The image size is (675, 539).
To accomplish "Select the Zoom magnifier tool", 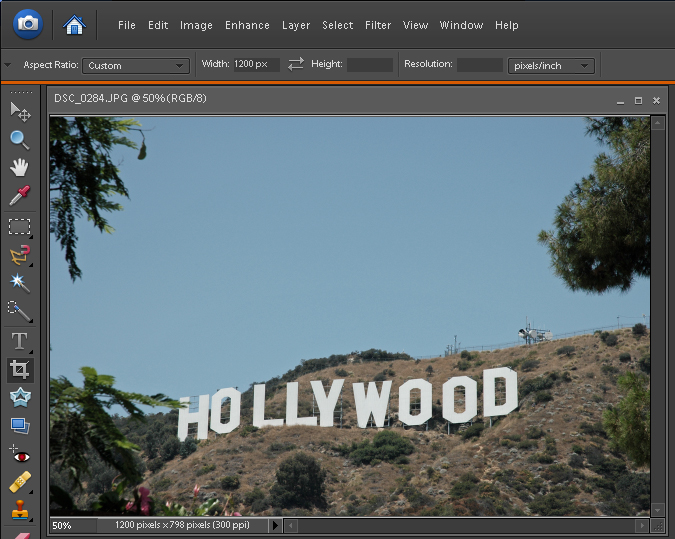I will 20,139.
